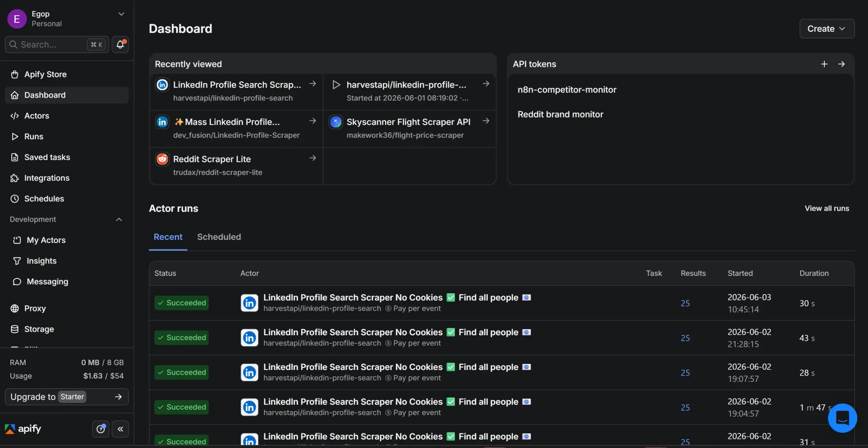Open the Runs sidebar item
Screen dimensions: 868x448
(x=67, y=136)
